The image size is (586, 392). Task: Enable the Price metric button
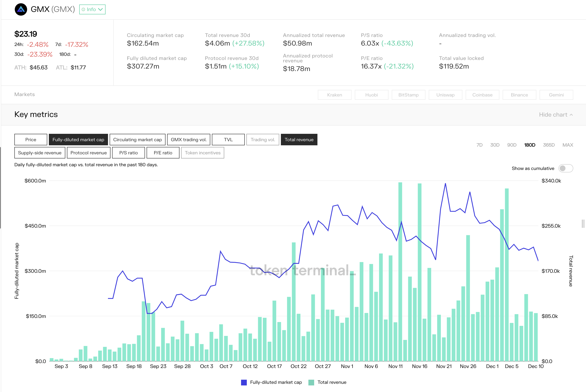coord(31,140)
